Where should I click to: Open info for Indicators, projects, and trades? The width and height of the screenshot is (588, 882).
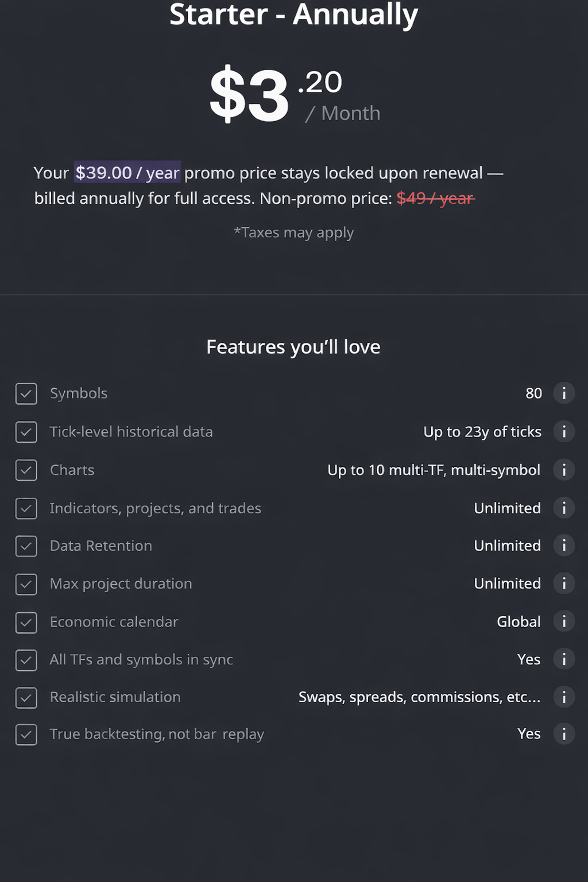click(564, 508)
